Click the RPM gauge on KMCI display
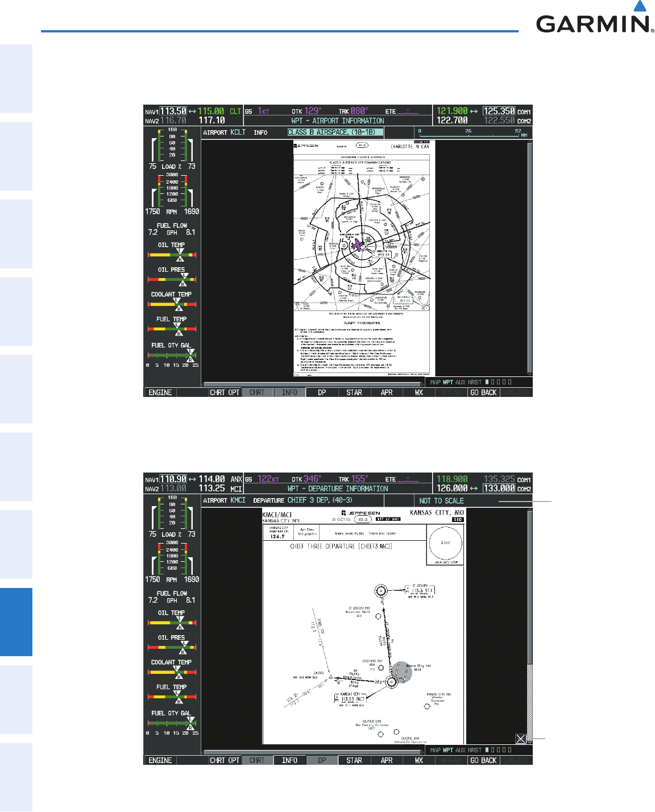655x812 pixels. click(x=172, y=562)
